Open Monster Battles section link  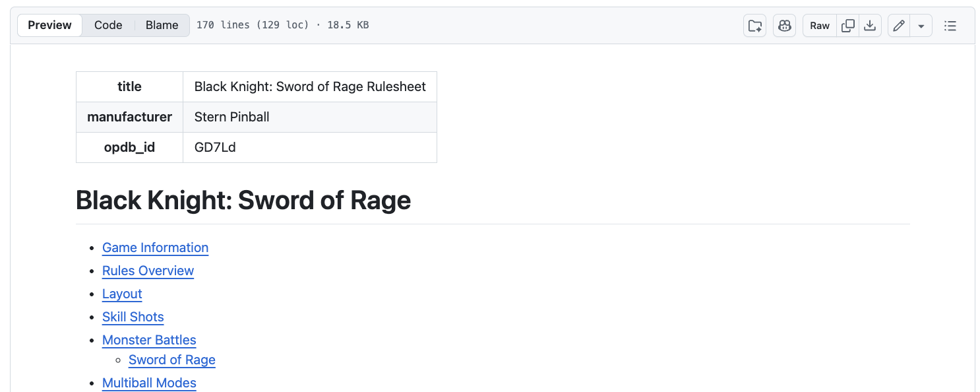[149, 340]
